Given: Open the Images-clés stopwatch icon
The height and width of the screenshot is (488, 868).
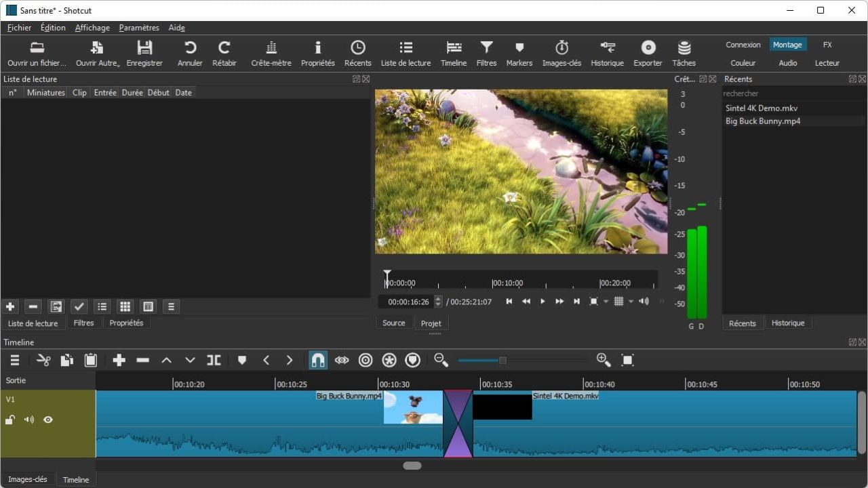Looking at the screenshot, I should 562,47.
